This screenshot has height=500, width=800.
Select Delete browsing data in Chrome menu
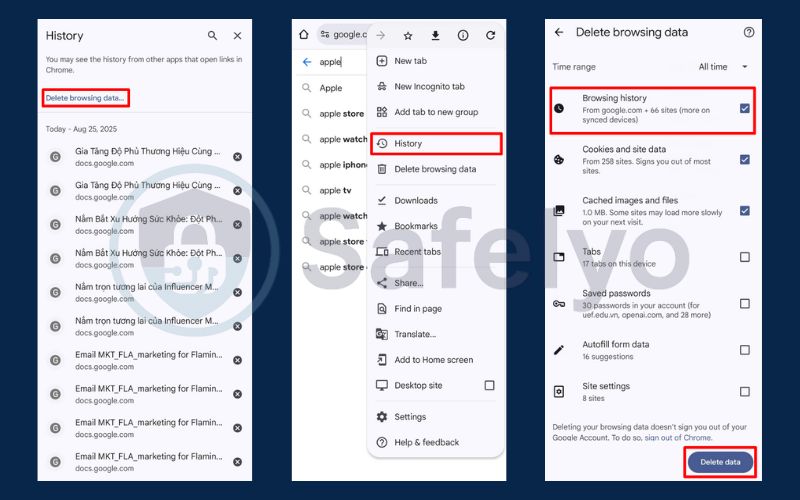(436, 169)
